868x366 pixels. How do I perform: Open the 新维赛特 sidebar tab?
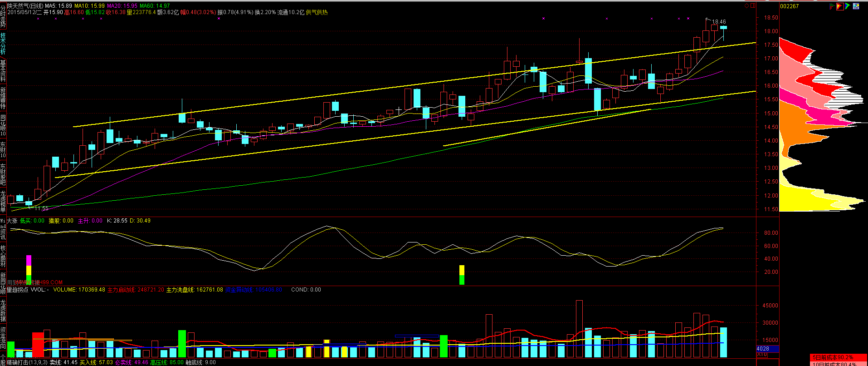click(x=3, y=98)
